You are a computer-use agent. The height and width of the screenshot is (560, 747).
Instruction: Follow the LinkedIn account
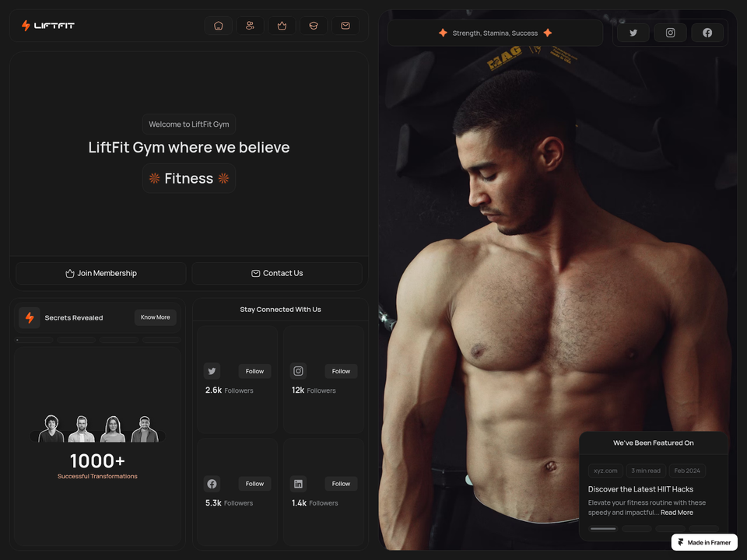point(341,484)
